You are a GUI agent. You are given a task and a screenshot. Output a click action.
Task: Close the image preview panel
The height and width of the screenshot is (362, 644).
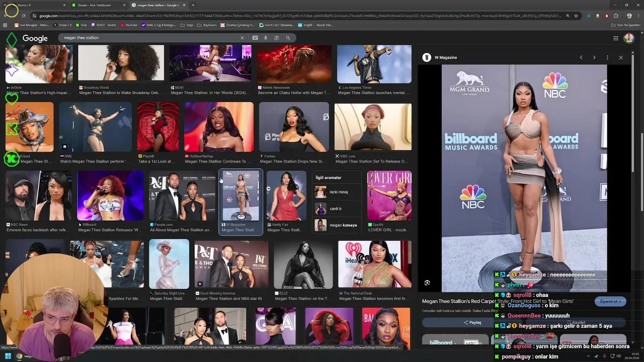coord(621,57)
